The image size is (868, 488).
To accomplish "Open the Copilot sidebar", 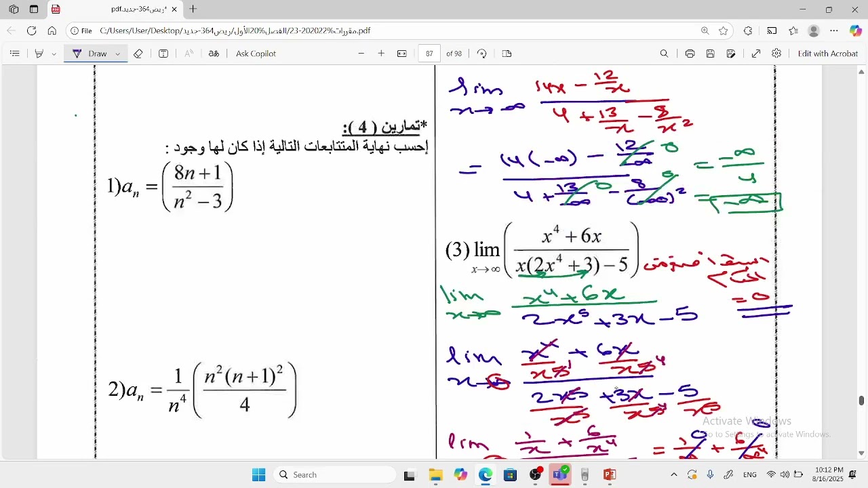I will 856,30.
